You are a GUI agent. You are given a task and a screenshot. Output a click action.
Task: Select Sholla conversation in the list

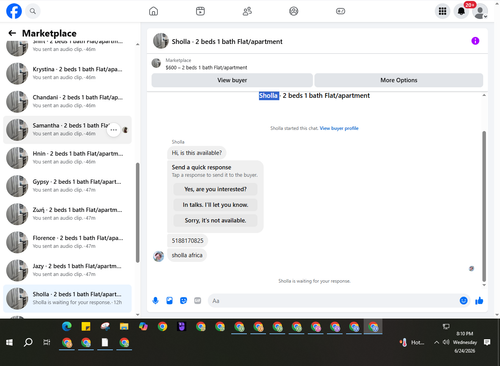[67, 298]
